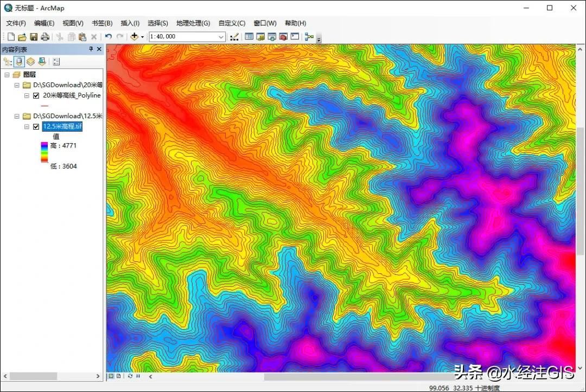
Task: Launch the ModelBuilder window
Action: coord(309,36)
